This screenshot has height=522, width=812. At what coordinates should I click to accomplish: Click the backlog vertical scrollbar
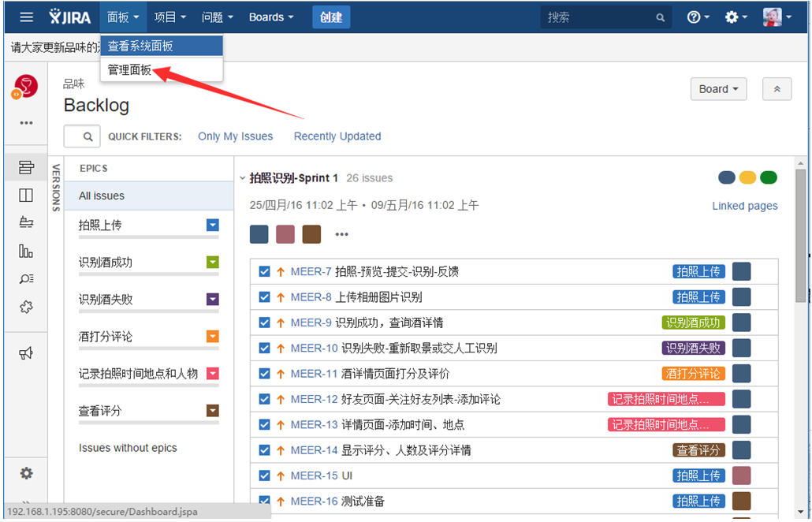pos(801,236)
